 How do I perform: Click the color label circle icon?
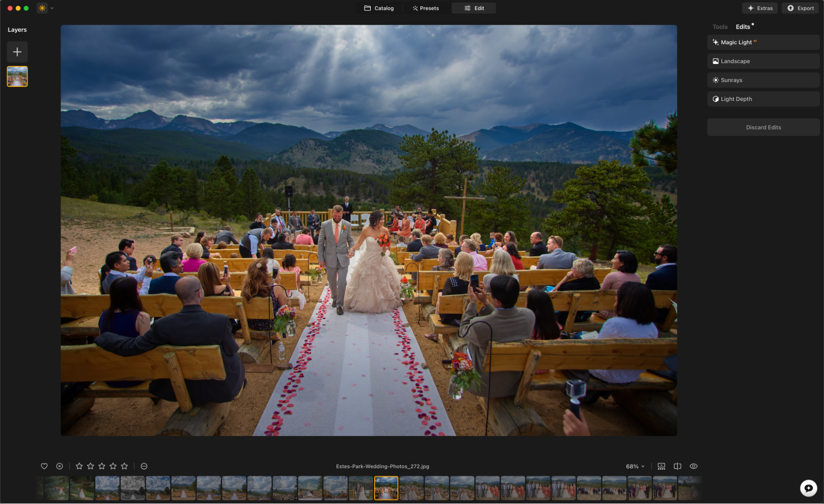[x=144, y=466]
